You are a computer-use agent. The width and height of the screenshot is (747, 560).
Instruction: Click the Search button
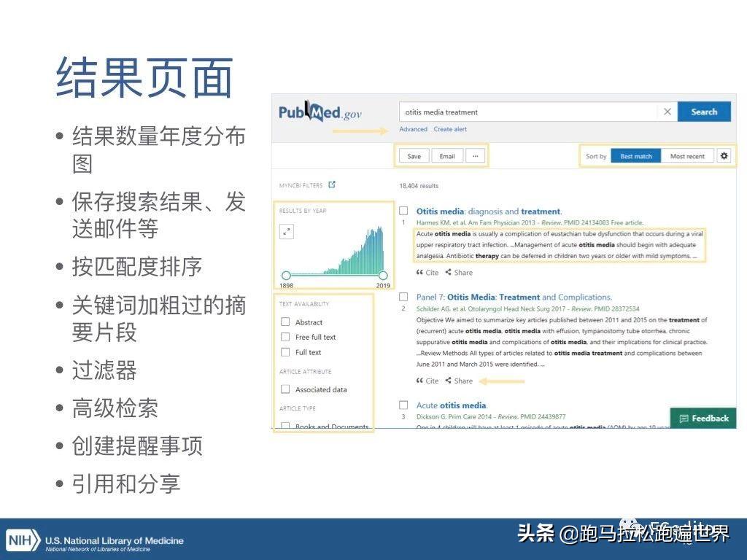[x=703, y=111]
